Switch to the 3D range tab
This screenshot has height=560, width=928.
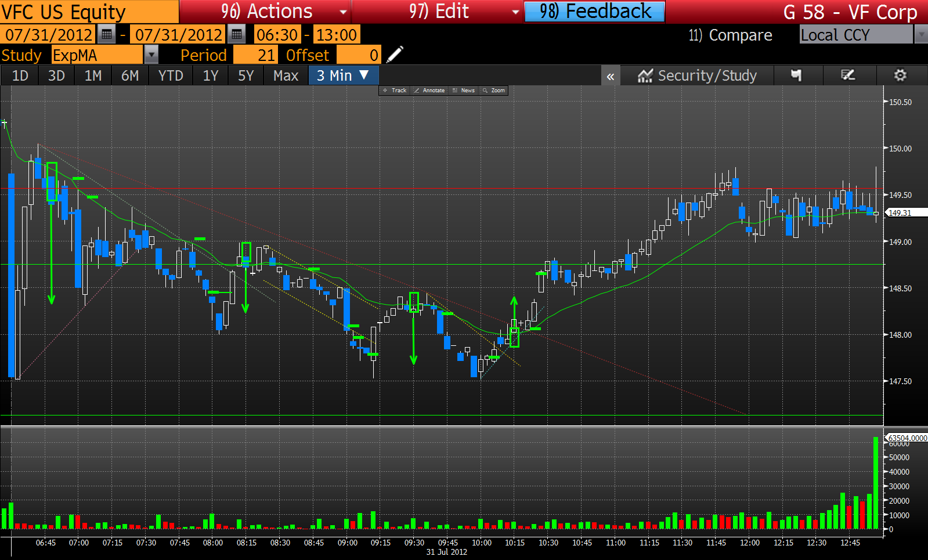[x=56, y=75]
